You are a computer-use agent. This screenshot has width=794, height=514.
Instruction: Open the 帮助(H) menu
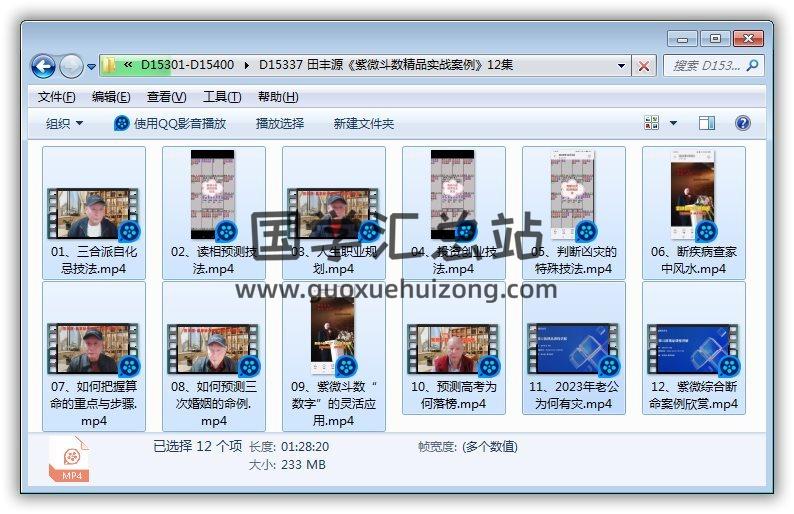(x=277, y=97)
